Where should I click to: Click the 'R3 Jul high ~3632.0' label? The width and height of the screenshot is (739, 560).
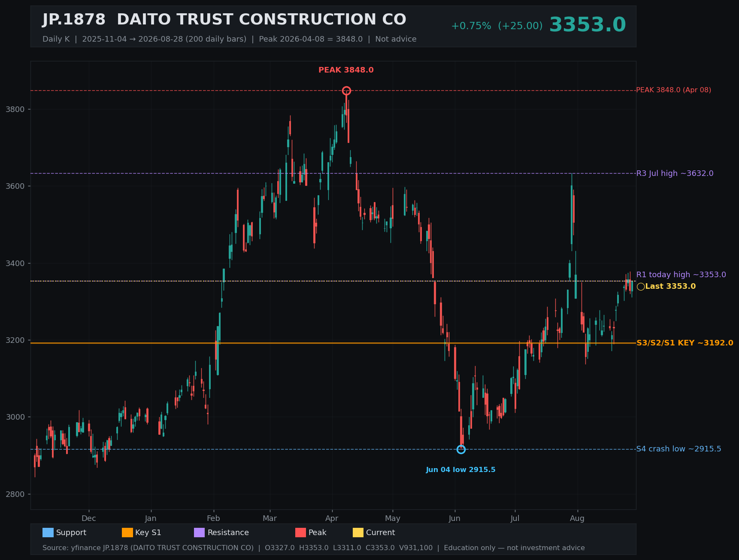tap(675, 173)
